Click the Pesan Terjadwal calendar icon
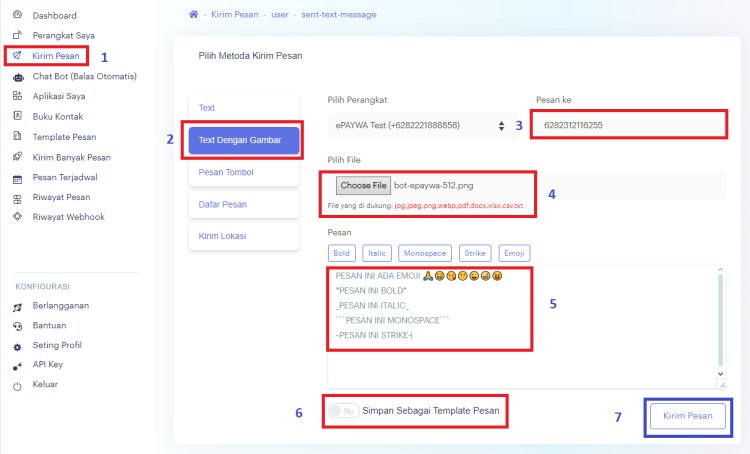The image size is (750, 454). point(18,179)
